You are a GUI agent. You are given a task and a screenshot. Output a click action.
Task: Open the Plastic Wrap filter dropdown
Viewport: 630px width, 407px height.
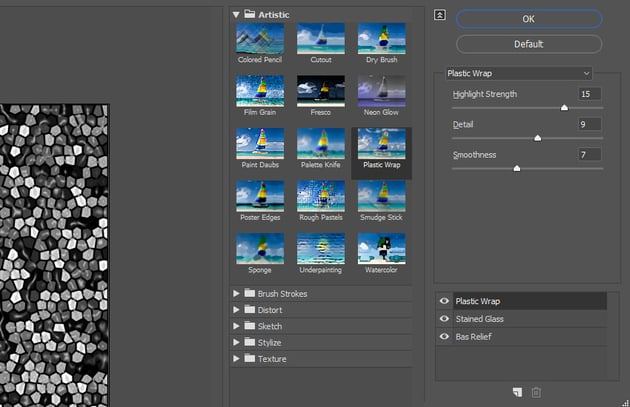[x=518, y=73]
